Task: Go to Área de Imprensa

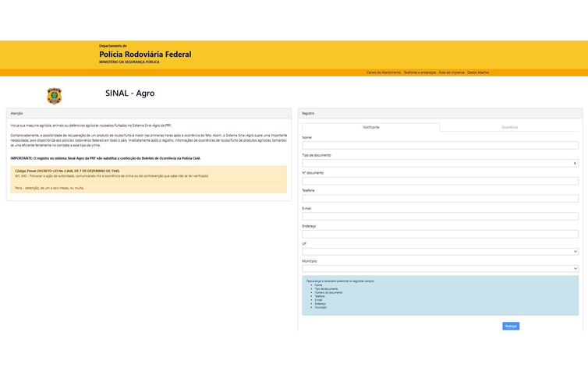Action: point(451,72)
